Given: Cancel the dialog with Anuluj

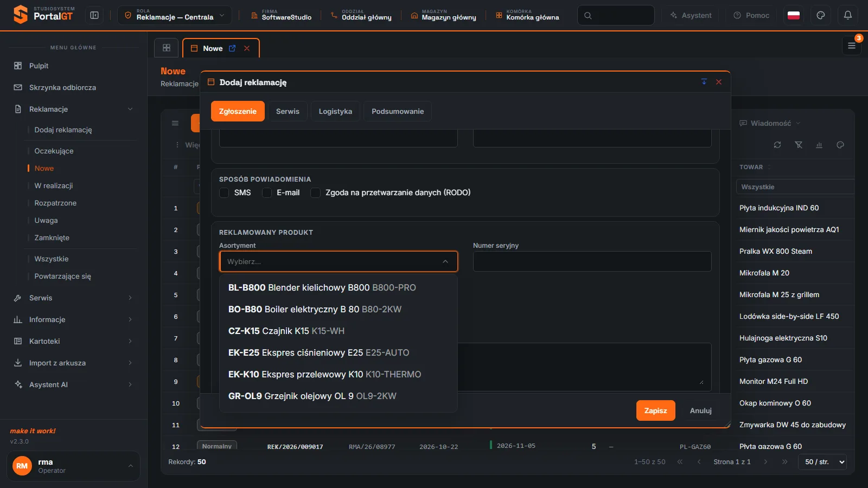Looking at the screenshot, I should tap(701, 410).
